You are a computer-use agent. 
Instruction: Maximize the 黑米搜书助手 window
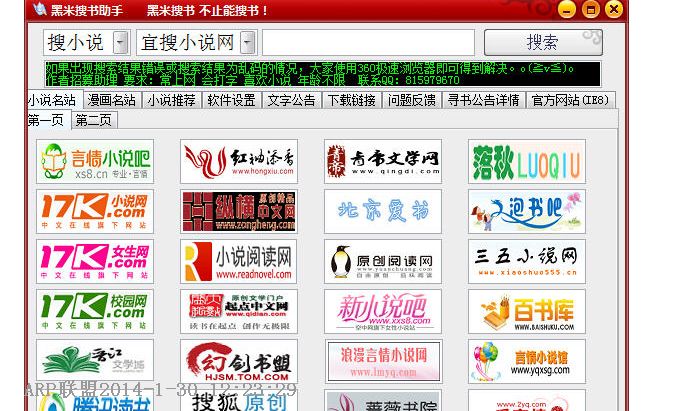pos(591,9)
